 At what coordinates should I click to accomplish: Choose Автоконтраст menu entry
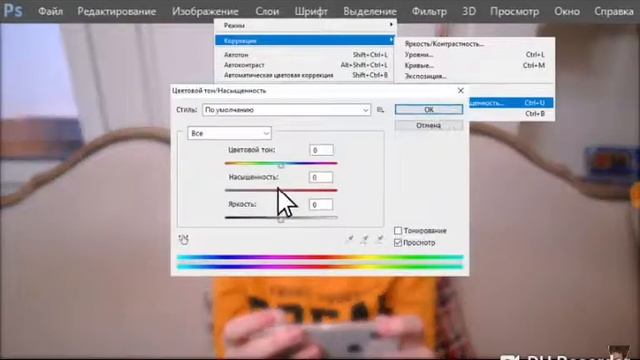[x=305, y=65]
